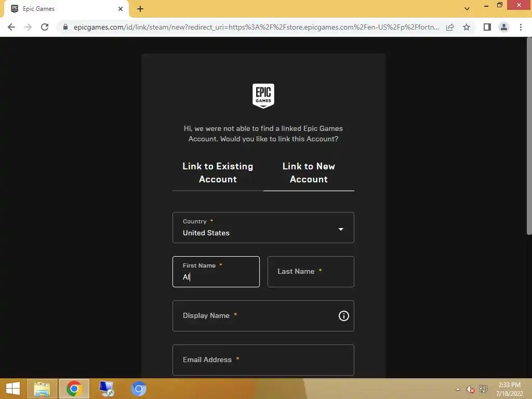Open the Chromium taskbar icon
Screen dimensions: 532x399
(x=138, y=389)
